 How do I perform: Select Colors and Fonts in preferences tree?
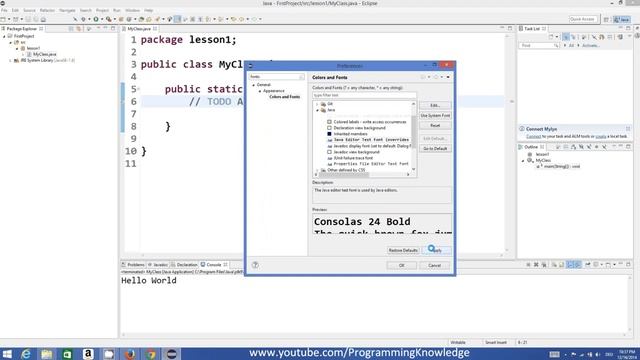(284, 97)
